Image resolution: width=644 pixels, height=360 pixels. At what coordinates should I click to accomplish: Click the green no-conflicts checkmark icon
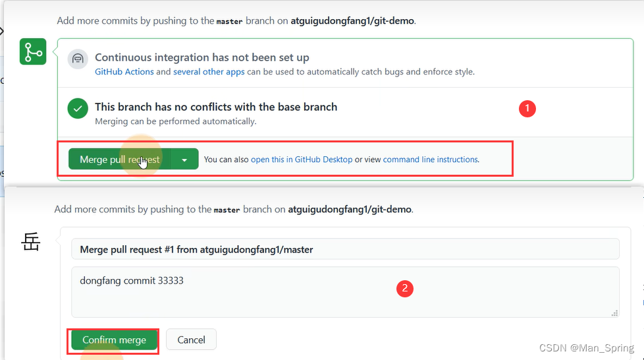[x=78, y=109]
